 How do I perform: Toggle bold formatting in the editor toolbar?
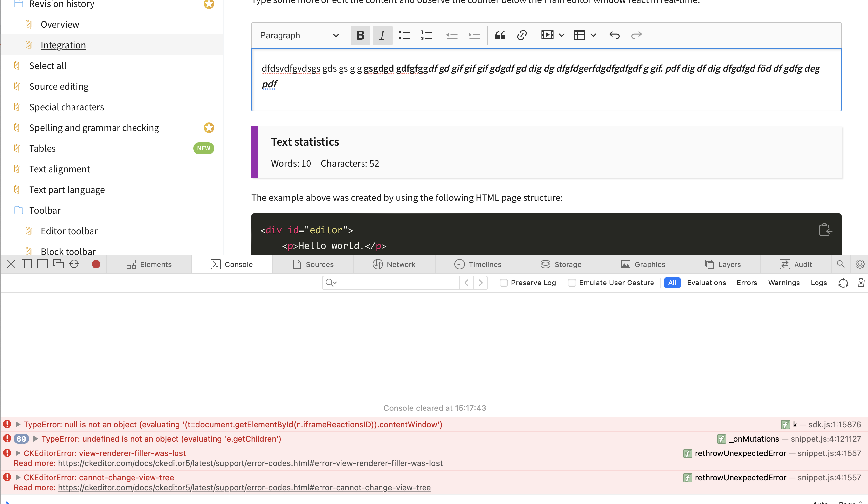[360, 35]
